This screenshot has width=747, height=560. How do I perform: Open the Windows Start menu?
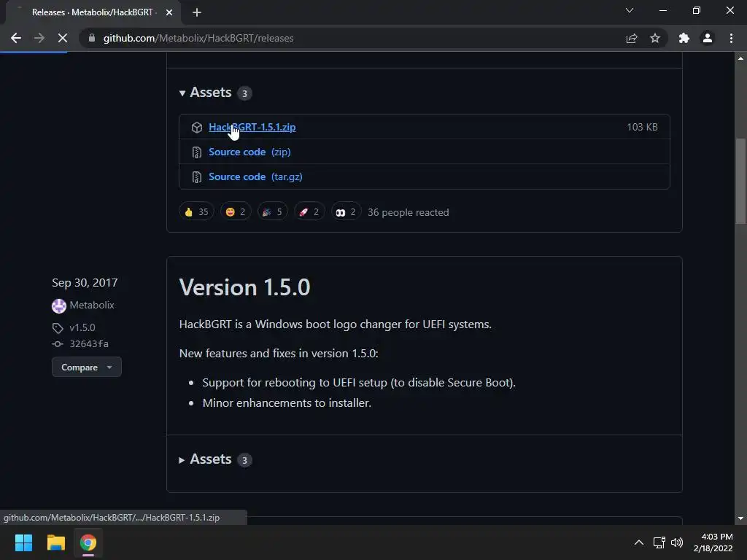tap(23, 542)
